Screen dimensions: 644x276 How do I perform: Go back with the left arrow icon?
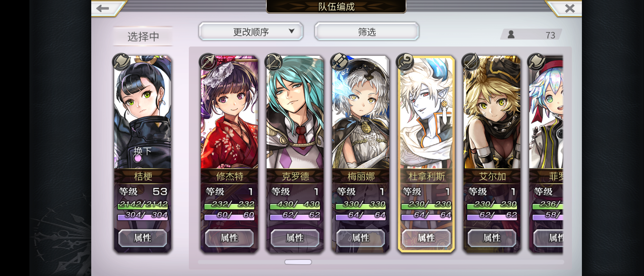point(103,8)
